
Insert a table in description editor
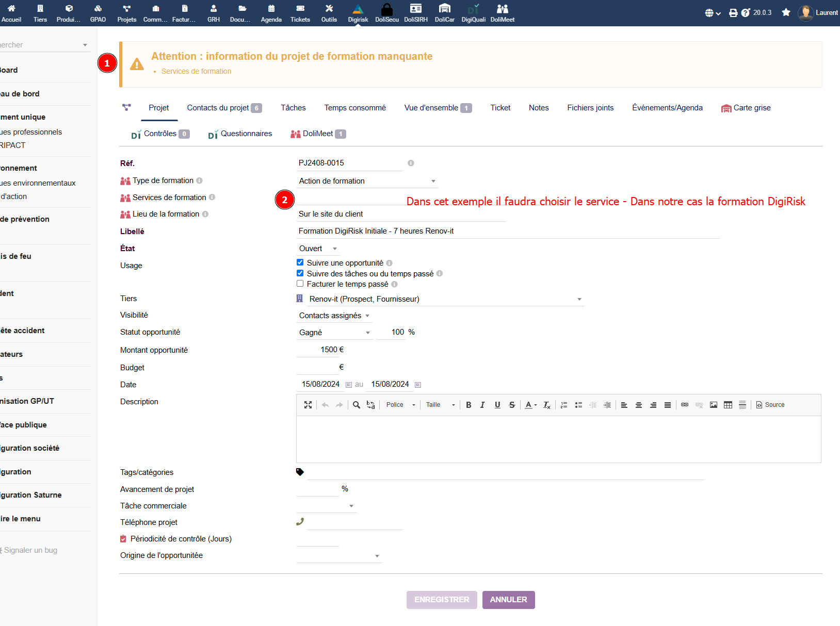[728, 405]
